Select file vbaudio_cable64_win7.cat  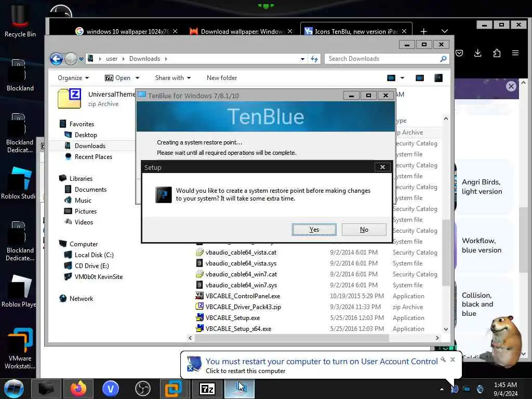coord(241,274)
